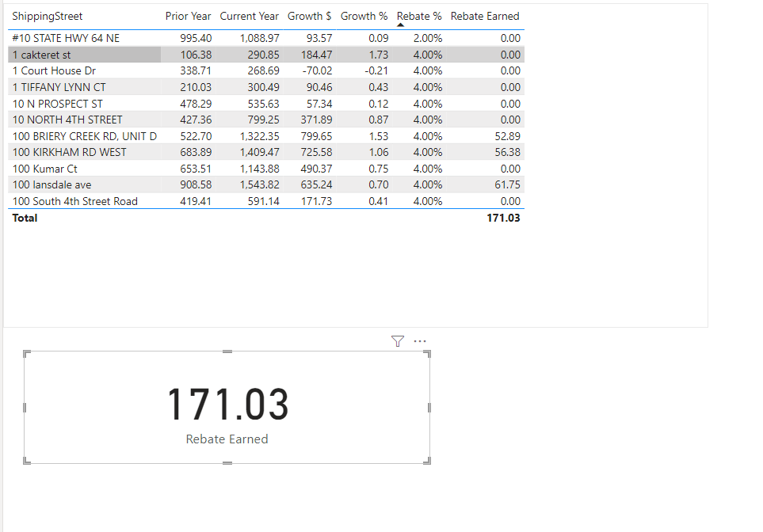
Task: Click Rebate Earned value 52.89
Action: pyautogui.click(x=508, y=136)
